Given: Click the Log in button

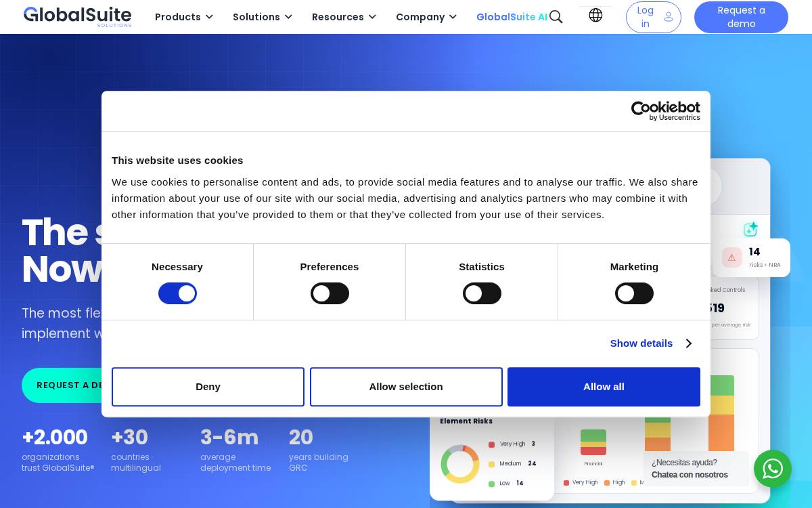Looking at the screenshot, I should tap(654, 17).
